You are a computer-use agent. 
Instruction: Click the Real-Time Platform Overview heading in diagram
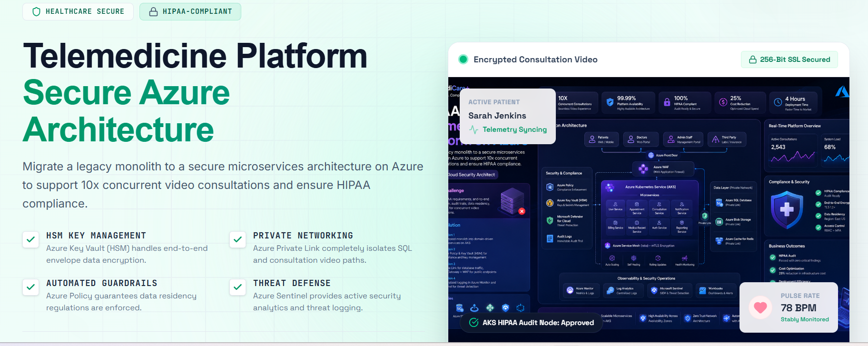coord(795,126)
